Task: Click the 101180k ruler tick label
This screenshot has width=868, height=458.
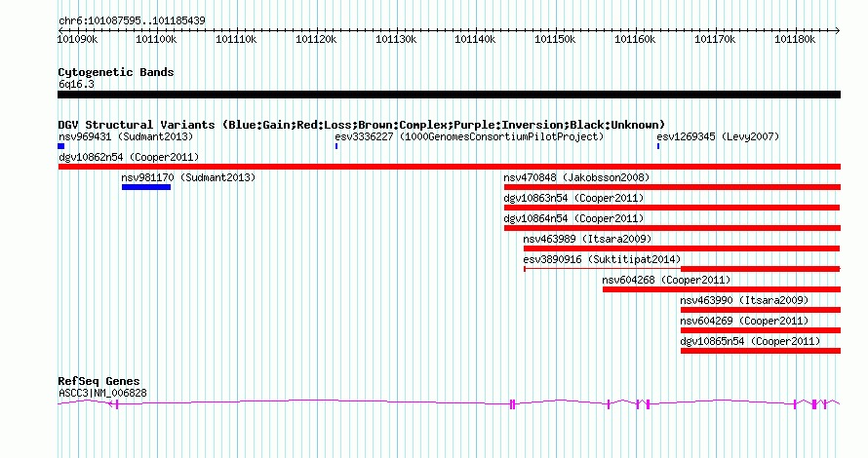Action: point(795,39)
